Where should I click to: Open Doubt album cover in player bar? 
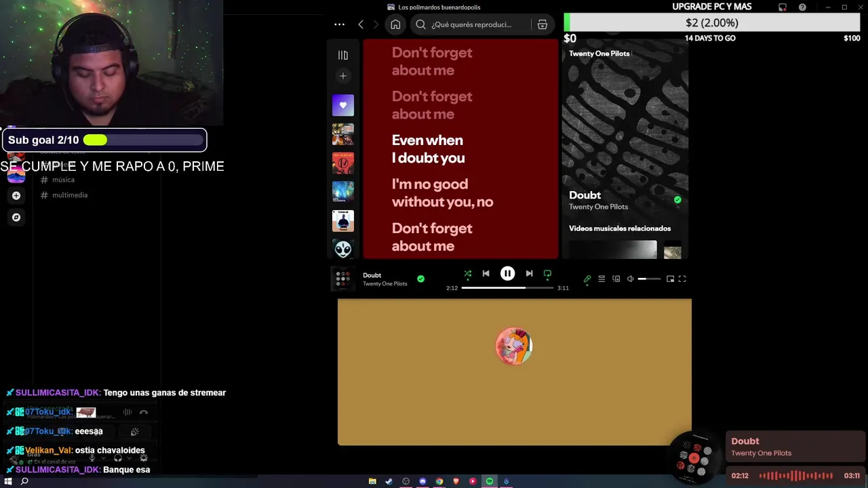point(342,279)
